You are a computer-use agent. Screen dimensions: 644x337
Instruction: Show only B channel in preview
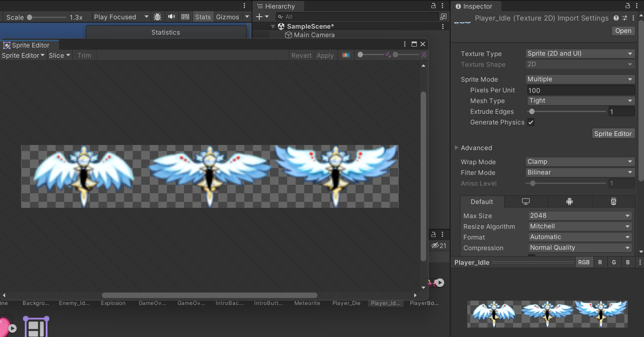tap(628, 262)
